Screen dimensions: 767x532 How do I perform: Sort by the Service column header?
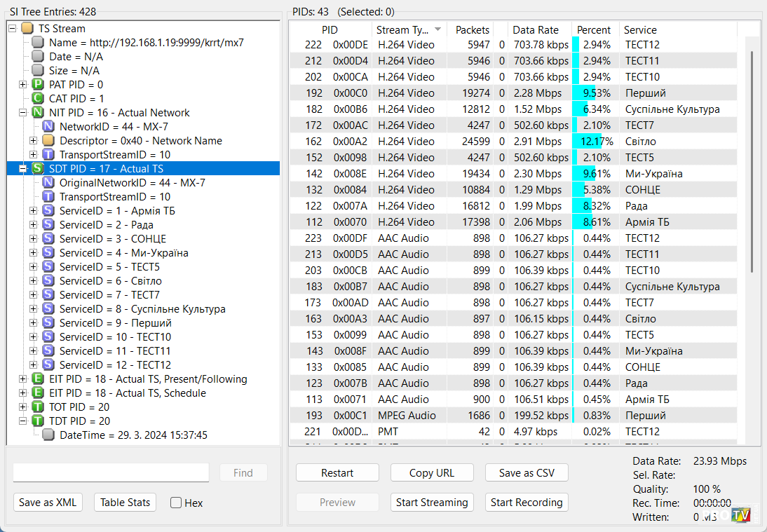tap(640, 30)
